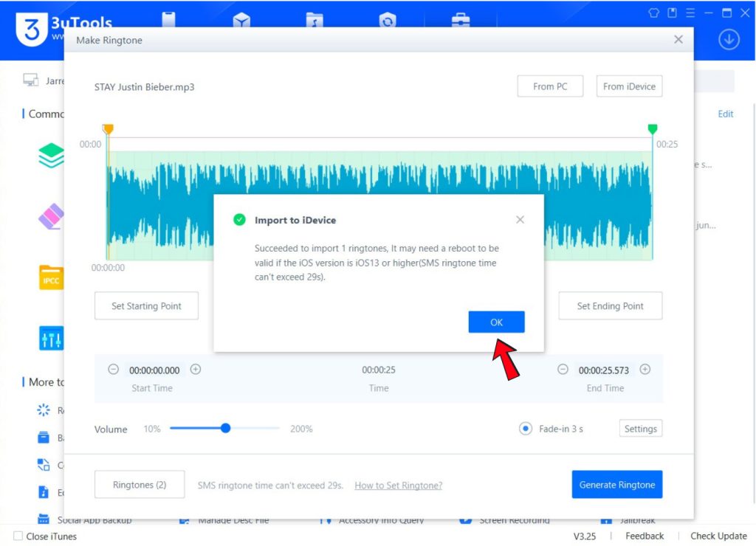This screenshot has height=546, width=756.
Task: Select the Fade-in 3 s radio button
Action: coord(526,429)
